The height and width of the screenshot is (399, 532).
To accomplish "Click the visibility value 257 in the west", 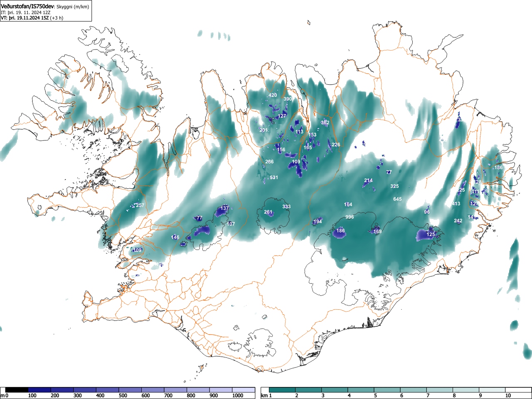I will point(140,205).
